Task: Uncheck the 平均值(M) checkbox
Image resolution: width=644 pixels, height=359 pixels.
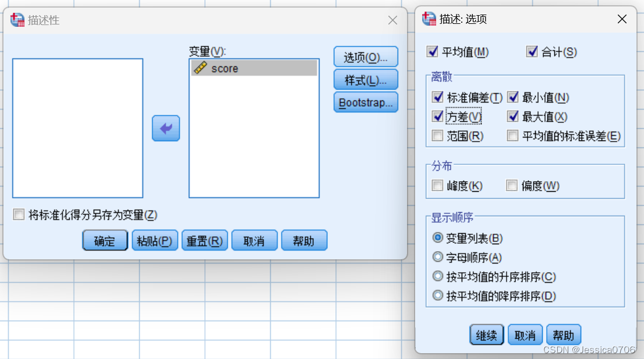Action: 432,52
